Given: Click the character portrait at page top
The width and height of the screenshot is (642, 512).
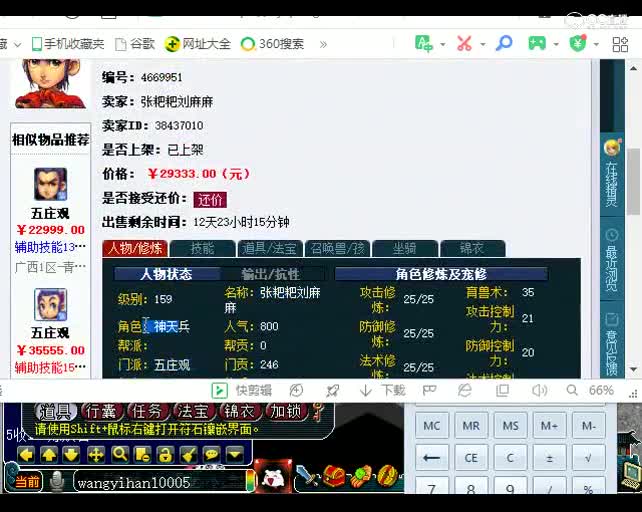Looking at the screenshot, I should (x=50, y=84).
